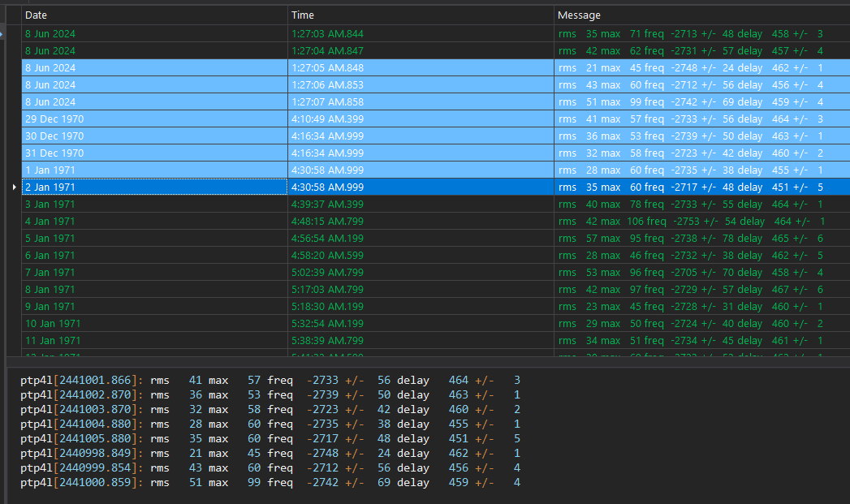This screenshot has height=504, width=850.
Task: Select date cell 31 Dec 1970
Action: [154, 153]
